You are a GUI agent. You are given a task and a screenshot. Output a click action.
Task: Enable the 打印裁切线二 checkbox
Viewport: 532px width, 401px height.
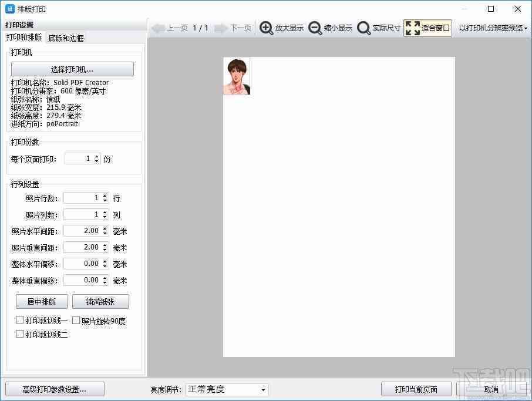tap(20, 334)
